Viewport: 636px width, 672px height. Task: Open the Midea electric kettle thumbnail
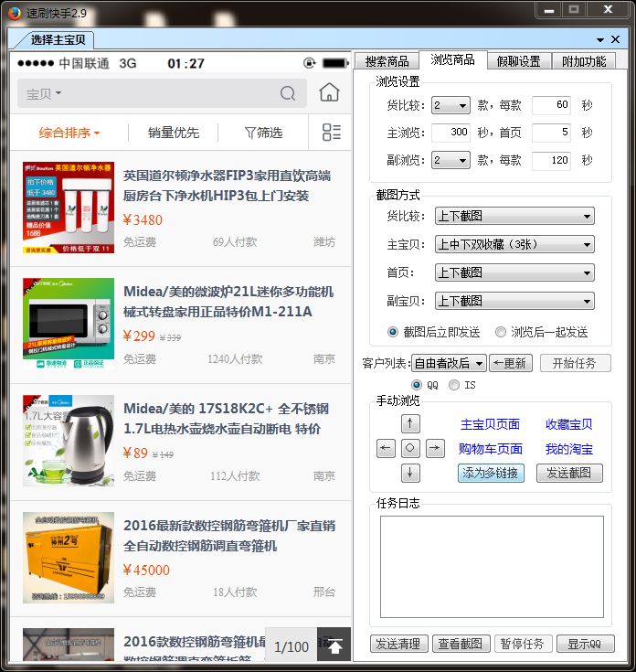click(69, 441)
